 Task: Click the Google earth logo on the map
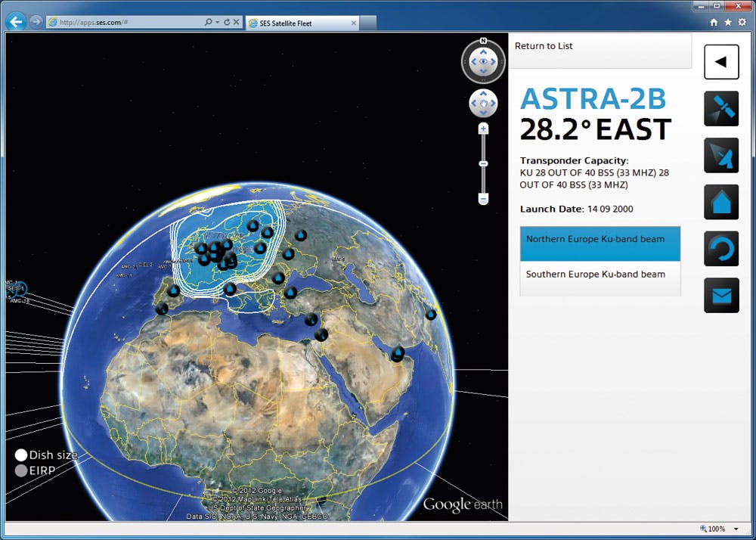coord(463,504)
